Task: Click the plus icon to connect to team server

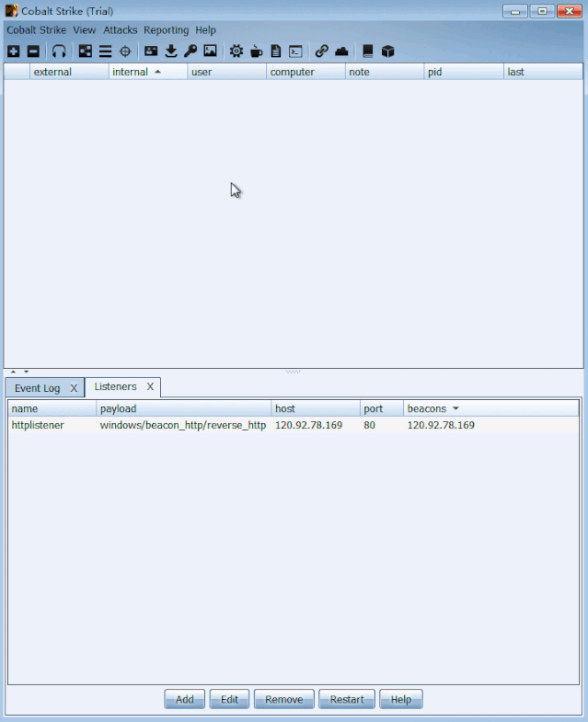Action: tap(14, 52)
